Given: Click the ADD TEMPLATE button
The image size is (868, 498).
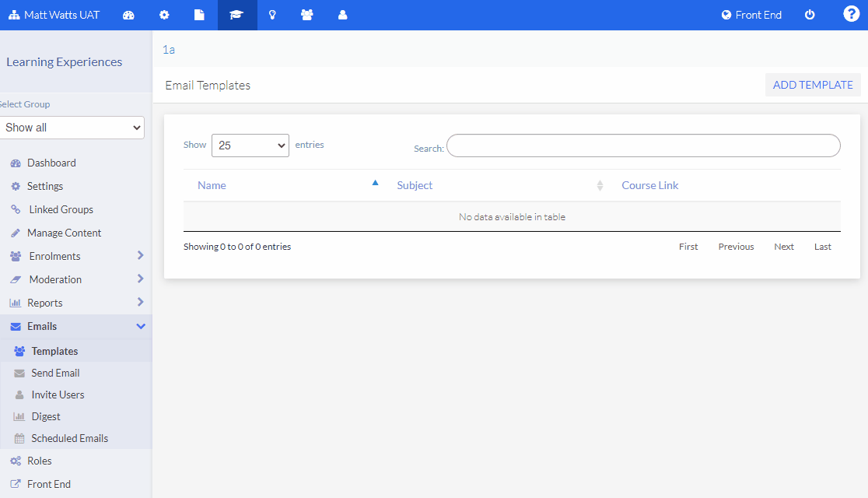Looking at the screenshot, I should point(812,84).
